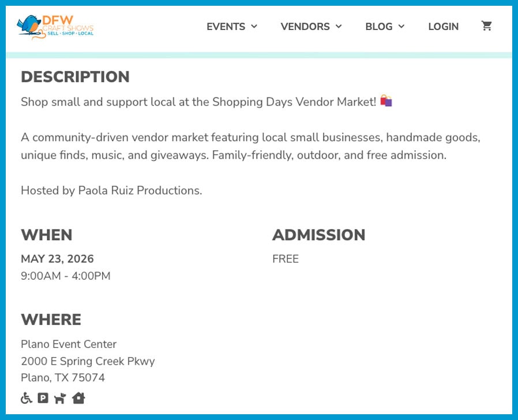Click the indoor venue house icon
Image resolution: width=518 pixels, height=420 pixels.
(78, 398)
